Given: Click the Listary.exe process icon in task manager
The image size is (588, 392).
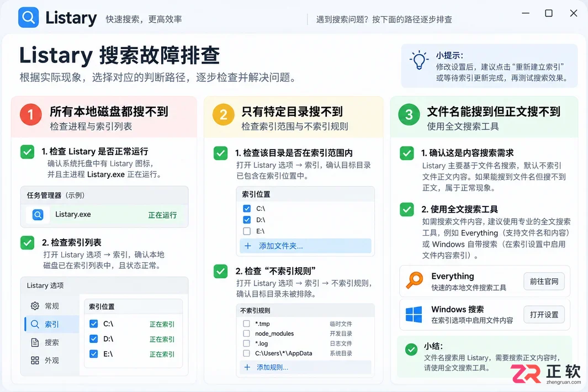Looking at the screenshot, I should click(38, 215).
